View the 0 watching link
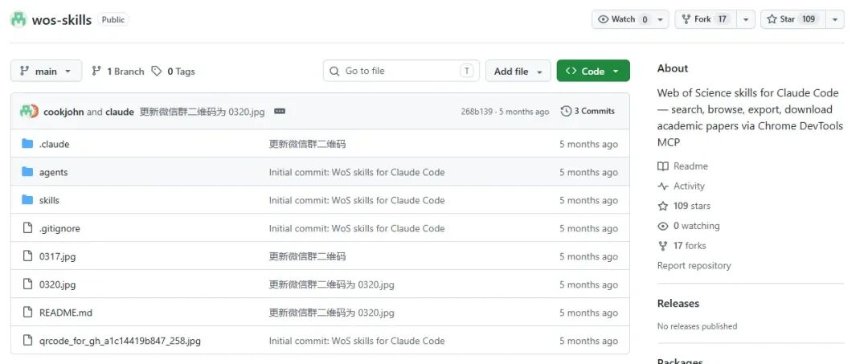Image resolution: width=868 pixels, height=364 pixels. coord(696,226)
